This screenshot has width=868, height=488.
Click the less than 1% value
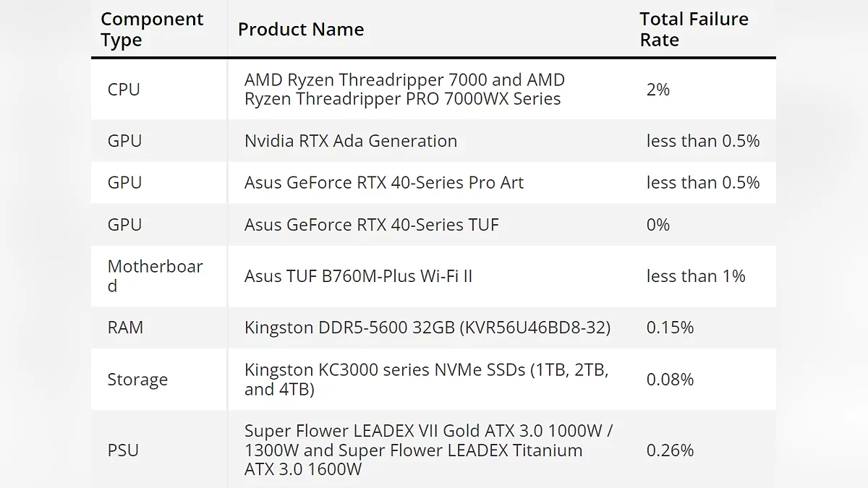tap(696, 276)
